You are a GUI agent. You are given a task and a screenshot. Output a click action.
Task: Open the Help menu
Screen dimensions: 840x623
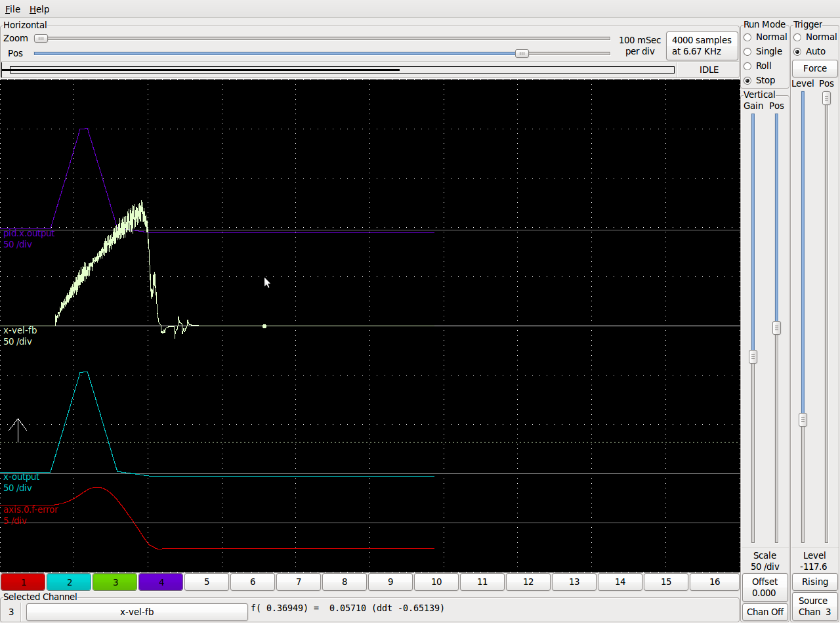pos(39,9)
